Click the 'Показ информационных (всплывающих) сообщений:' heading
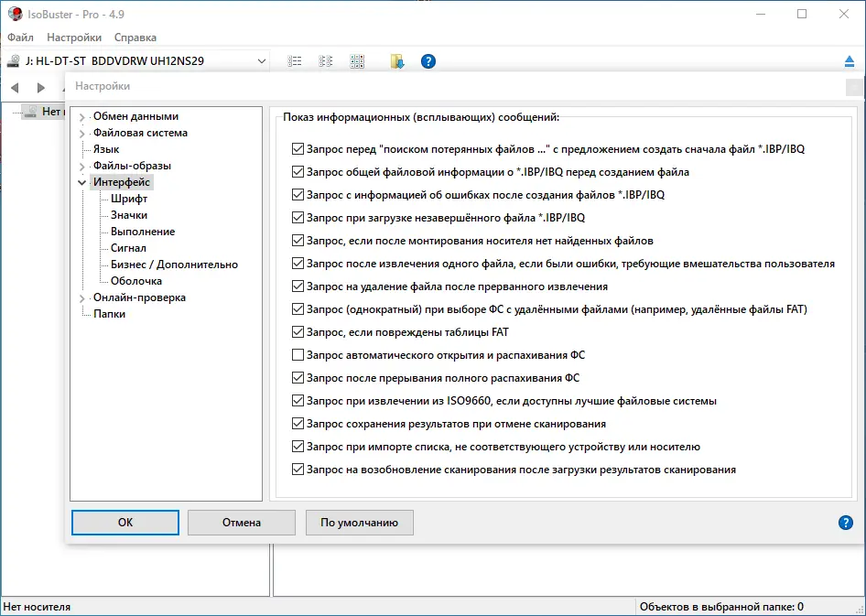The height and width of the screenshot is (616, 866). coord(421,117)
